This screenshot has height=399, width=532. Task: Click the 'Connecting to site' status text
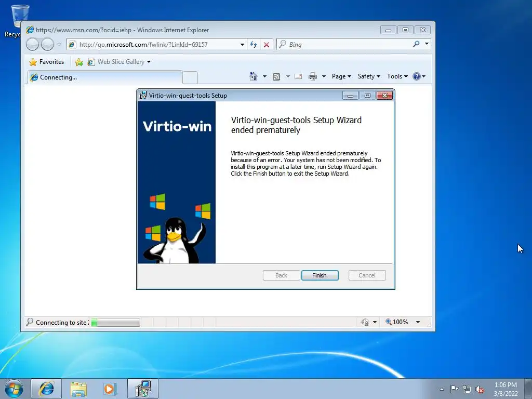62,323
